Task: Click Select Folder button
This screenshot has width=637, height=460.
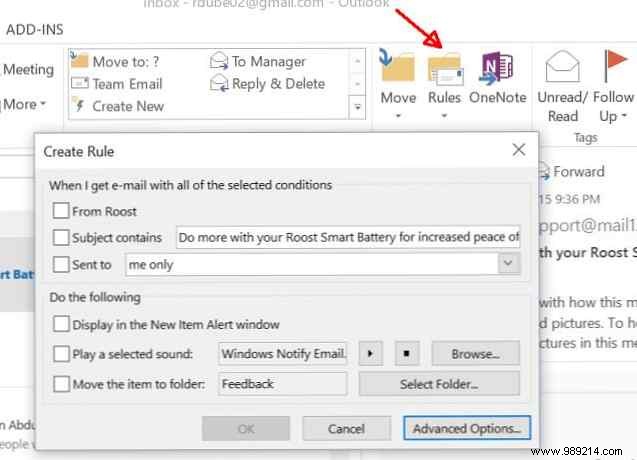Action: pos(439,384)
